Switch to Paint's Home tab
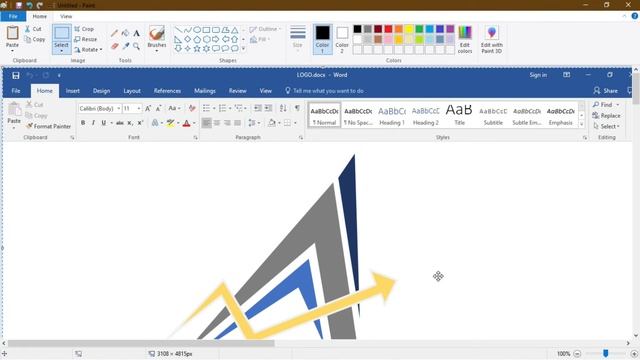 40,16
